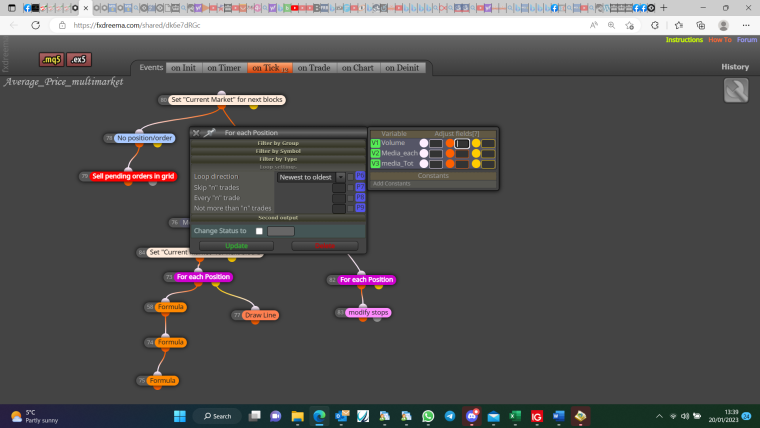This screenshot has width=760, height=428.
Task: Switch to the on Init tab
Action: (x=183, y=68)
